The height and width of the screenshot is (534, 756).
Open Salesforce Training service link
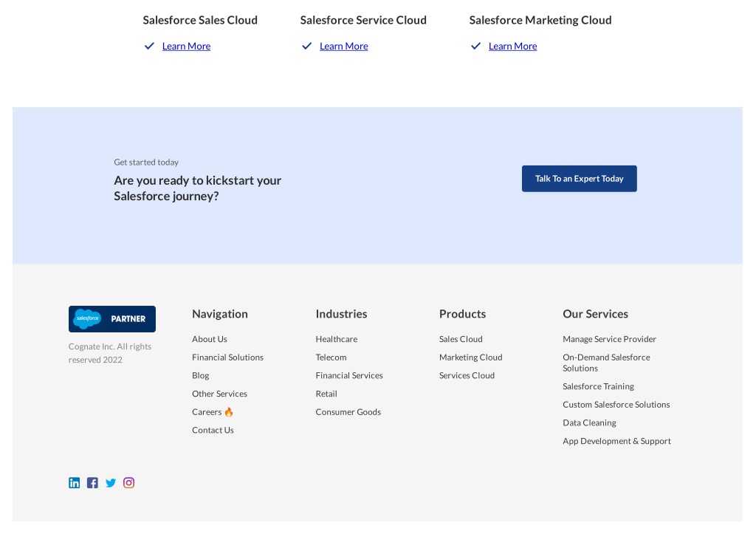(598, 386)
